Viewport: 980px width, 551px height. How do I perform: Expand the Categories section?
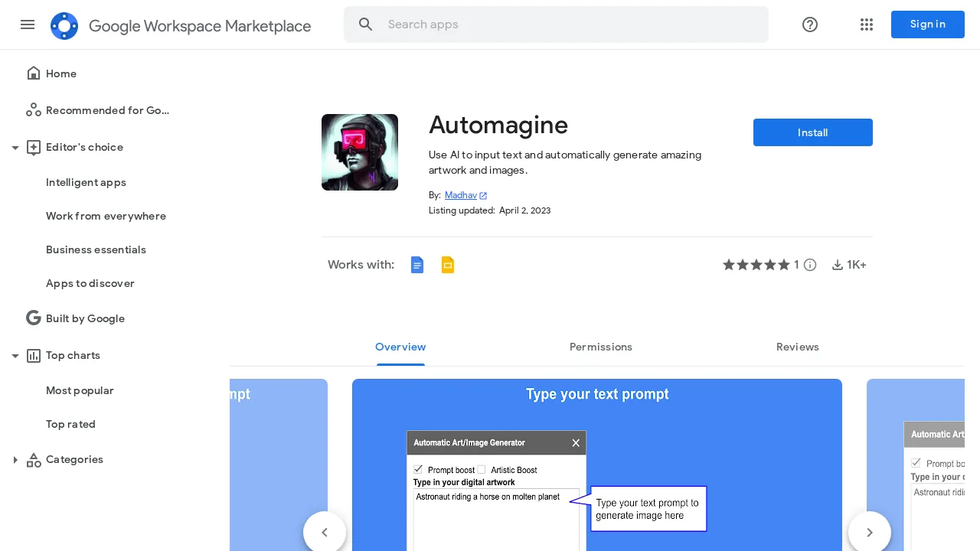pos(15,460)
